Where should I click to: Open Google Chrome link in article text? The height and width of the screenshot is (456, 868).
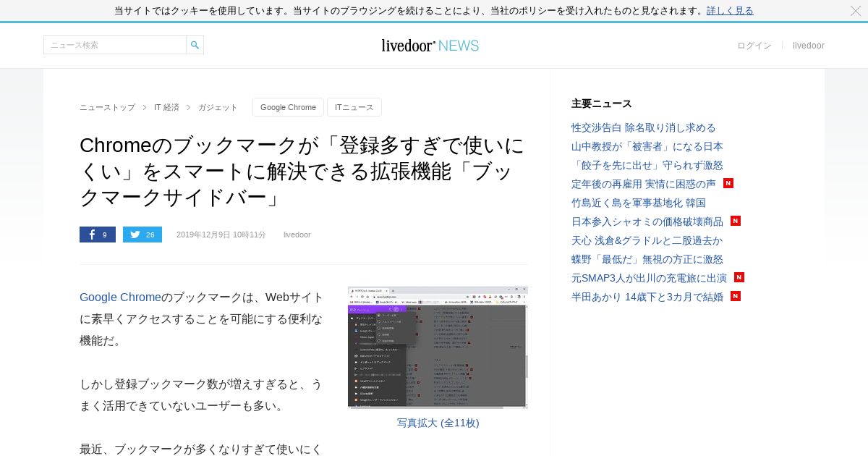[120, 297]
